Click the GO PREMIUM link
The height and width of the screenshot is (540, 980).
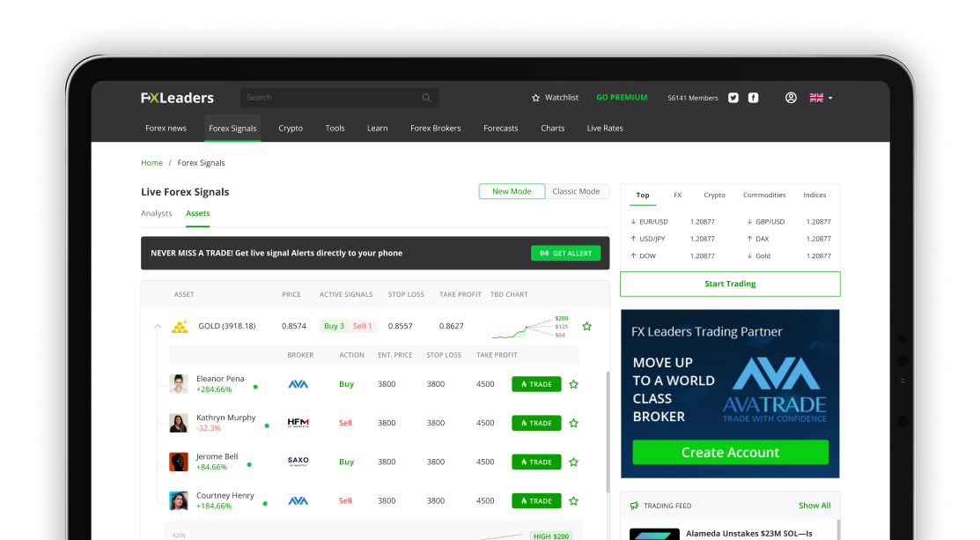622,98
